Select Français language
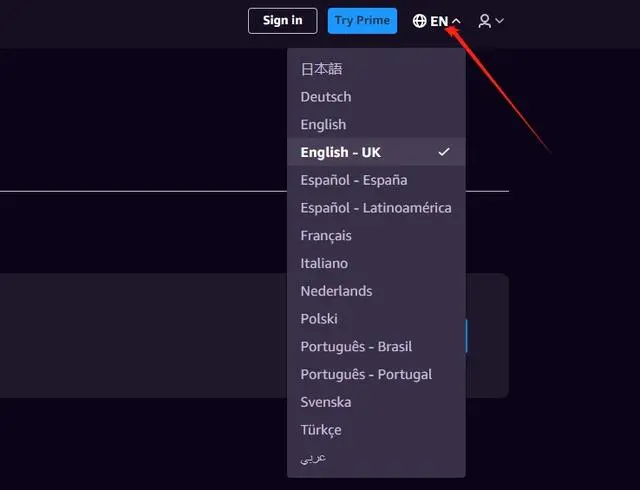Image resolution: width=640 pixels, height=490 pixels. (376, 236)
